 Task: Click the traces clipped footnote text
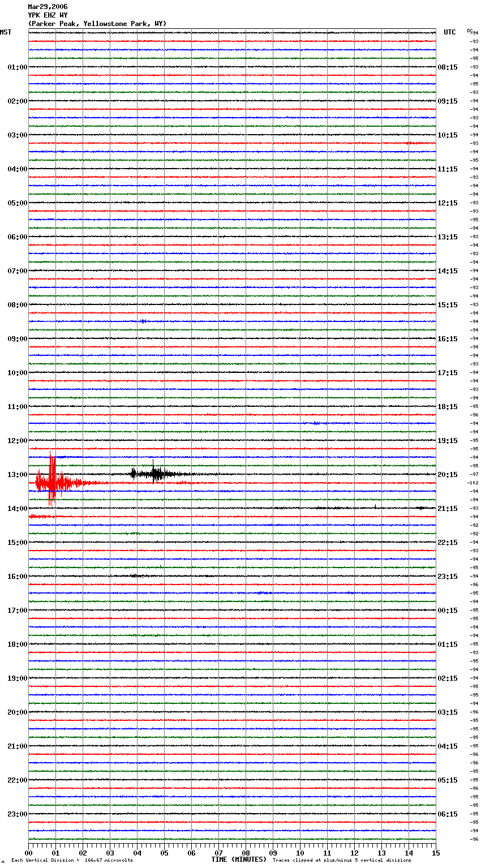tap(342, 860)
